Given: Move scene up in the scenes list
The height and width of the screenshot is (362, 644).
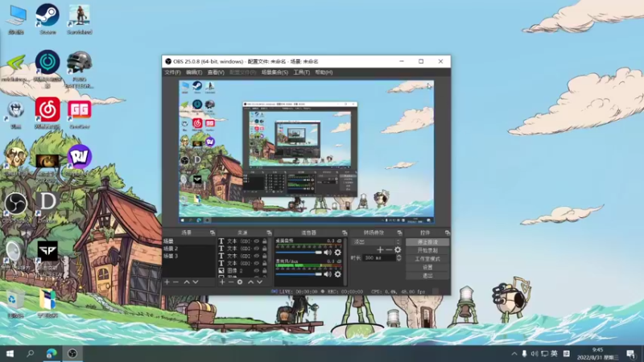Looking at the screenshot, I should tap(187, 282).
